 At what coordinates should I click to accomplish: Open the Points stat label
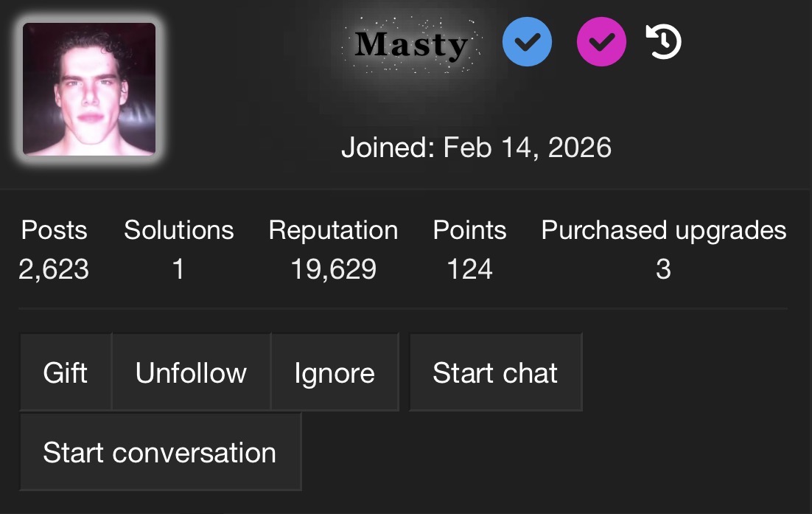pyautogui.click(x=469, y=230)
